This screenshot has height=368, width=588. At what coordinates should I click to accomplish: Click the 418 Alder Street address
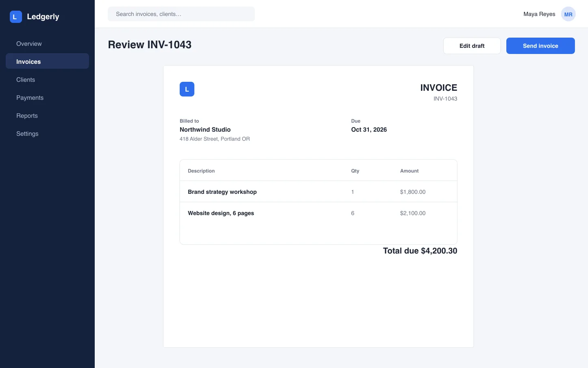click(215, 139)
